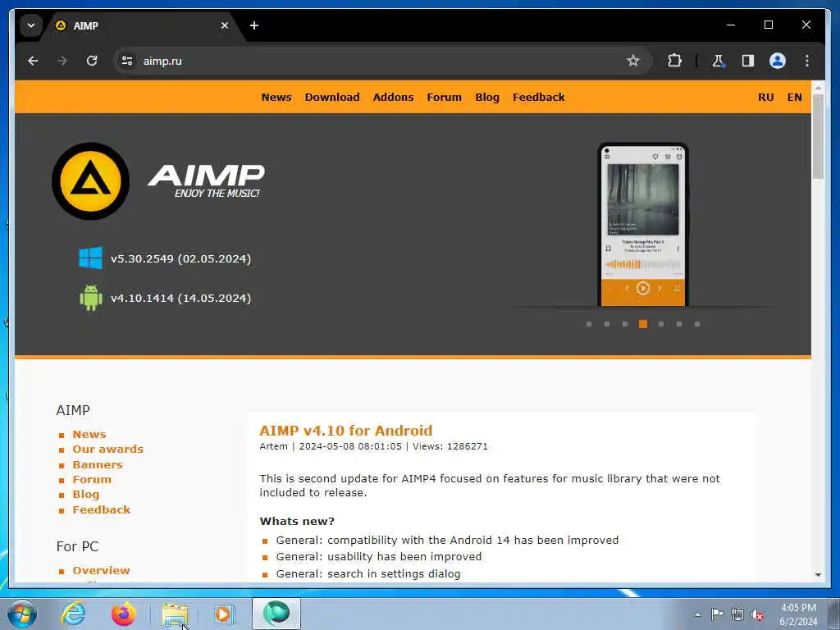This screenshot has width=840, height=630.
Task: Select the fifth slideshow dot
Action: 661,324
